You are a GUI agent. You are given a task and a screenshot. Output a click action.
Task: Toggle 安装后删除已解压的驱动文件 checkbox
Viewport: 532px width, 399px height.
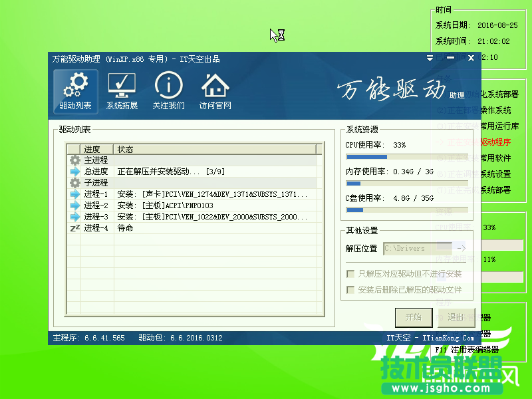pyautogui.click(x=350, y=290)
